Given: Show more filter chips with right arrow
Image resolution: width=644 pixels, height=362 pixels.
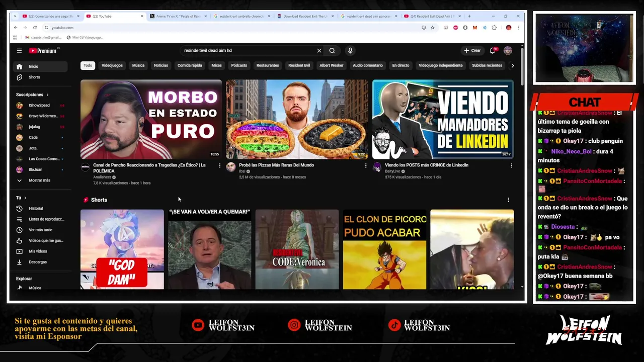Looking at the screenshot, I should [512, 65].
